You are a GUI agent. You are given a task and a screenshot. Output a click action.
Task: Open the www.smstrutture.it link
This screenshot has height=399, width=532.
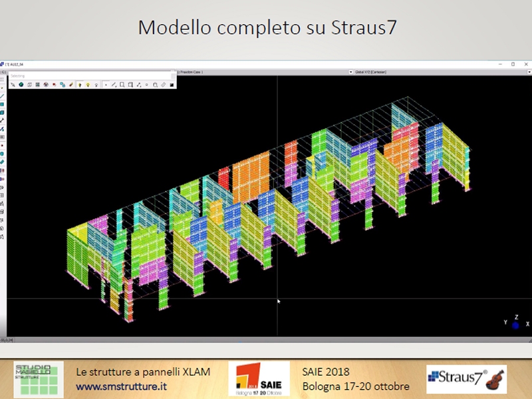121,386
